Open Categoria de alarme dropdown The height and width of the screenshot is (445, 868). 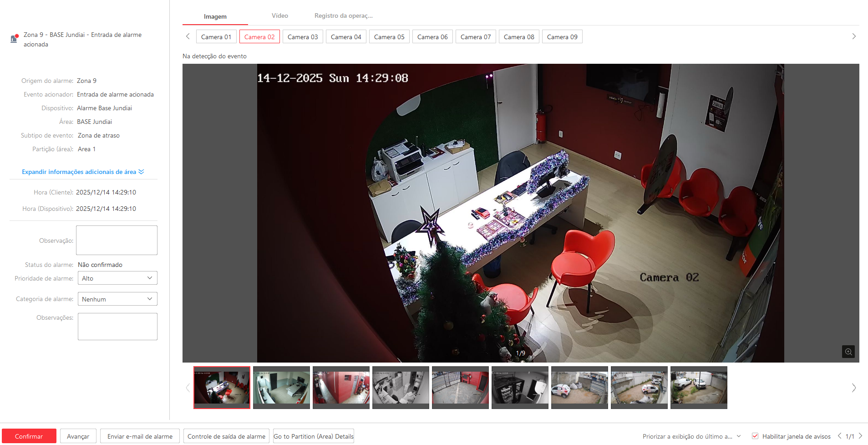117,299
